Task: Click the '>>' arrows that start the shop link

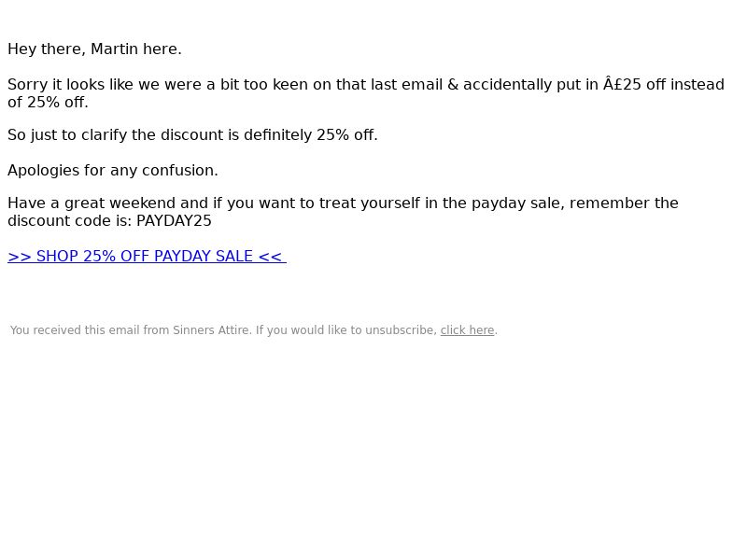Action: point(20,256)
